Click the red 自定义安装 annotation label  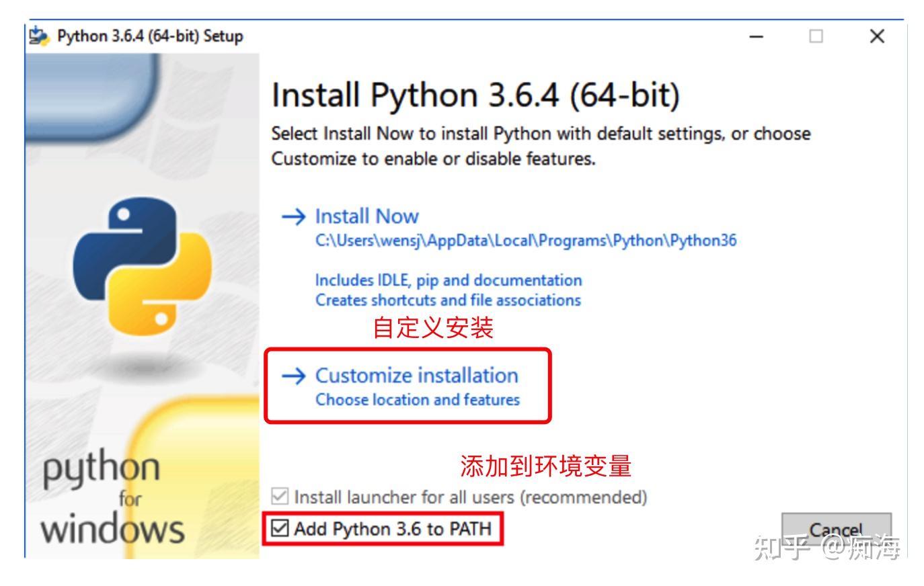tap(433, 328)
